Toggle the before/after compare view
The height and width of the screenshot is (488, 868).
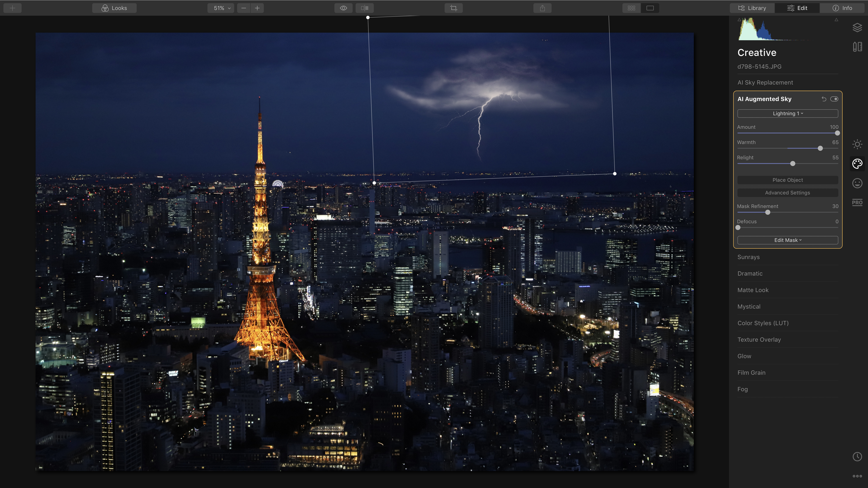[364, 8]
